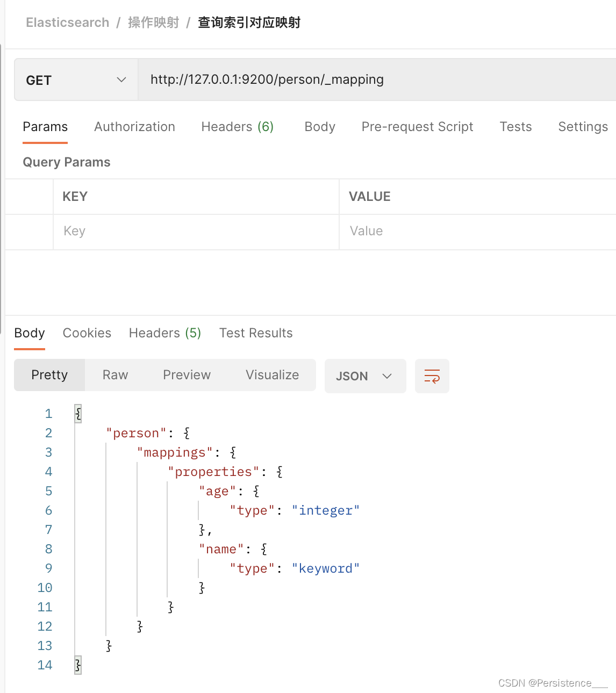Select the Raw view button
Screen dimensions: 616x693
[116, 375]
